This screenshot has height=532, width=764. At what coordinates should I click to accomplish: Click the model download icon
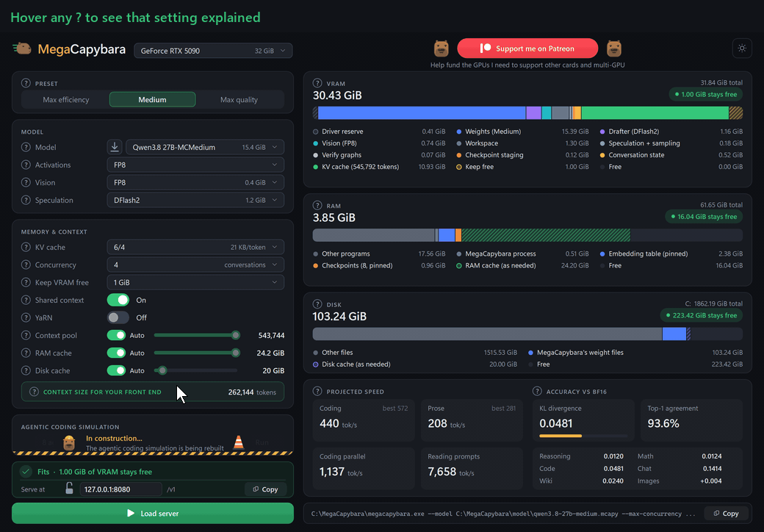(x=115, y=147)
